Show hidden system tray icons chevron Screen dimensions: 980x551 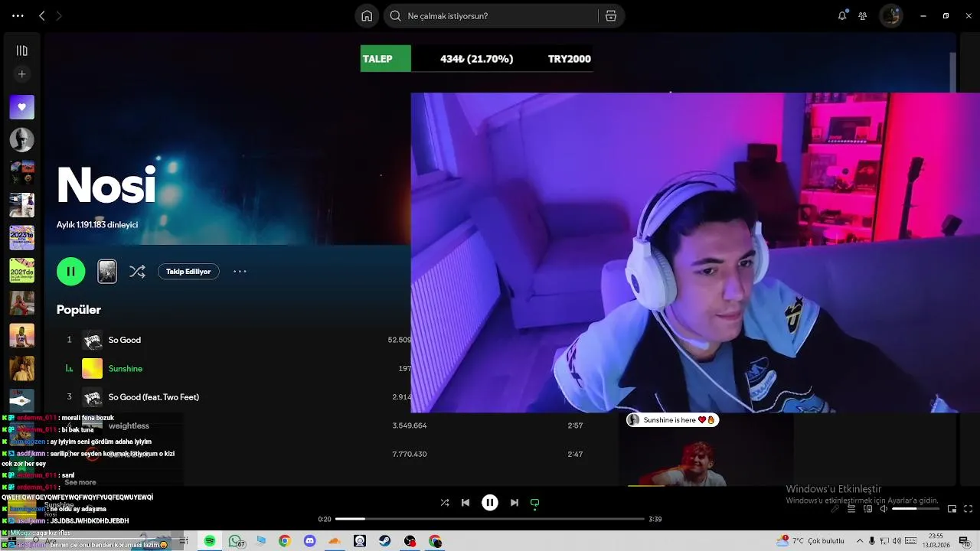tap(859, 541)
